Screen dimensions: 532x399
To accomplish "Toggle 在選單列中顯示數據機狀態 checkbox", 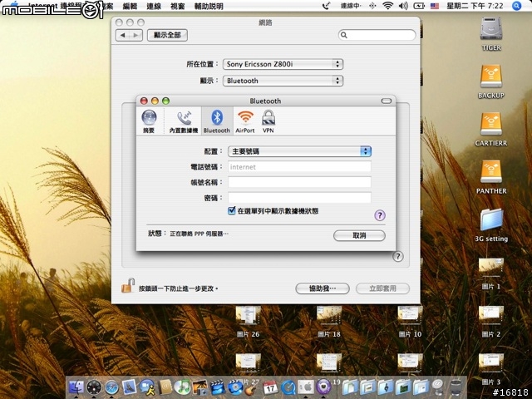I will point(231,210).
